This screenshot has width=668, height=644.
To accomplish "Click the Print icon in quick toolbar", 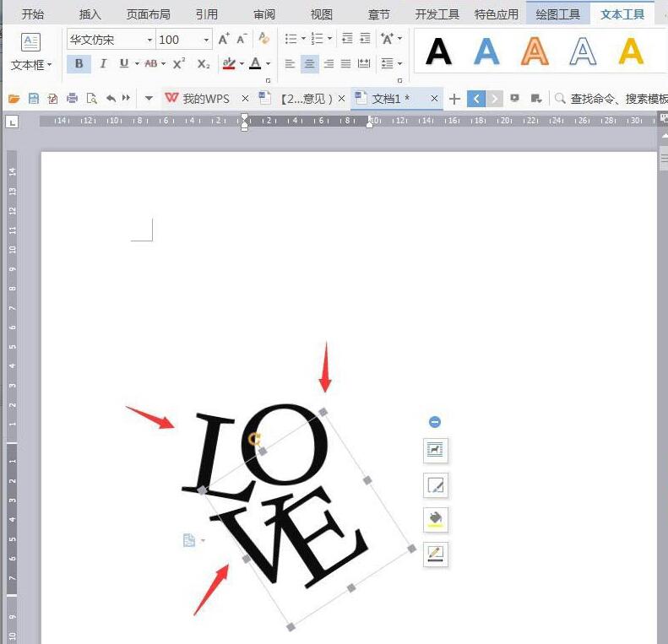I will click(x=72, y=99).
